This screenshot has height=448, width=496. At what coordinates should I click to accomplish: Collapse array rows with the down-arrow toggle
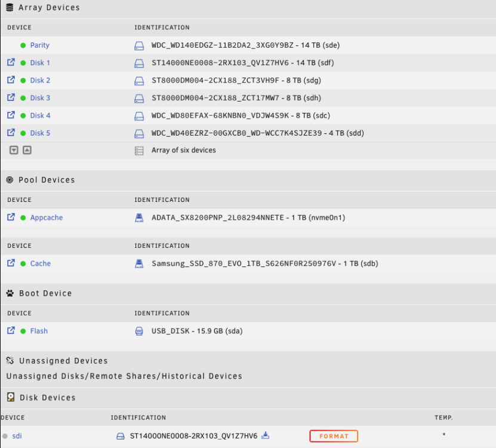(x=14, y=150)
